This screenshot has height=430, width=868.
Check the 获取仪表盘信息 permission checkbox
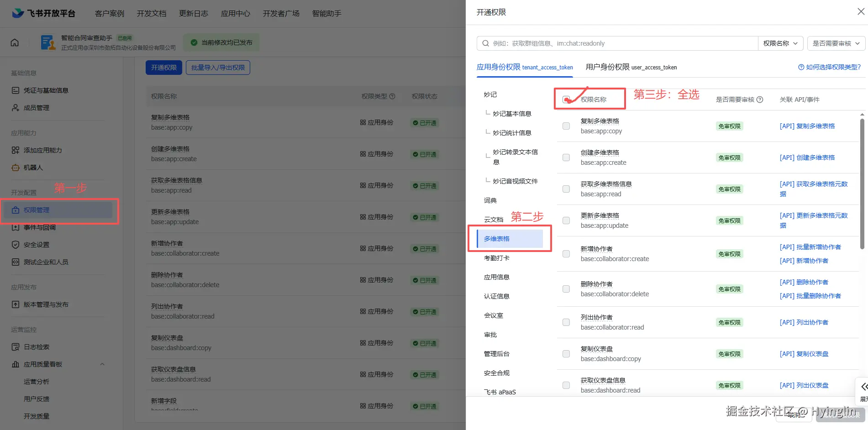(566, 385)
